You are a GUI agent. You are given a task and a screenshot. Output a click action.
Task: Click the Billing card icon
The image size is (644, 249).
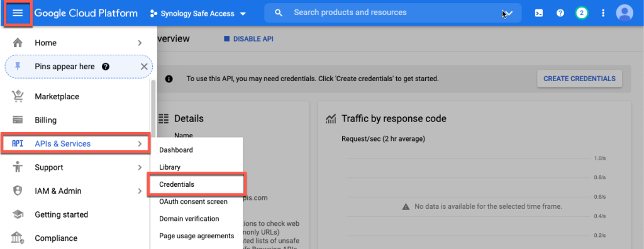coord(18,120)
